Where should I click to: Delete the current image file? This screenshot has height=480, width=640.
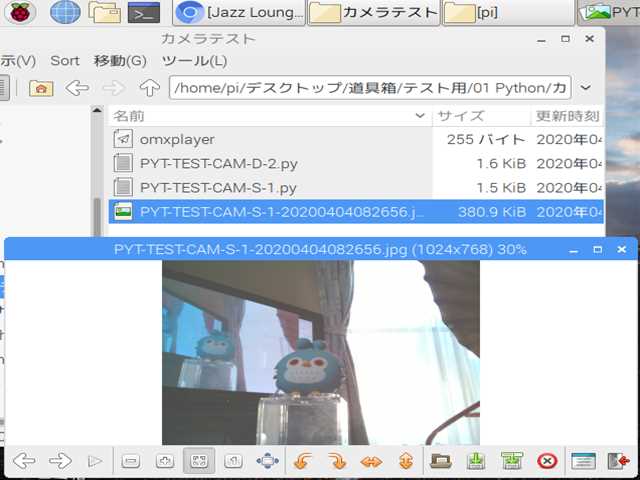pyautogui.click(x=546, y=461)
